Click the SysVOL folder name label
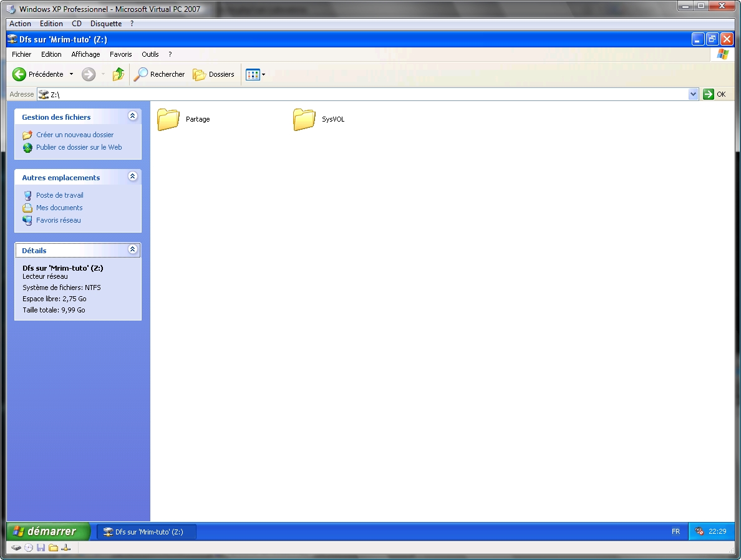This screenshot has height=560, width=741. coord(333,119)
